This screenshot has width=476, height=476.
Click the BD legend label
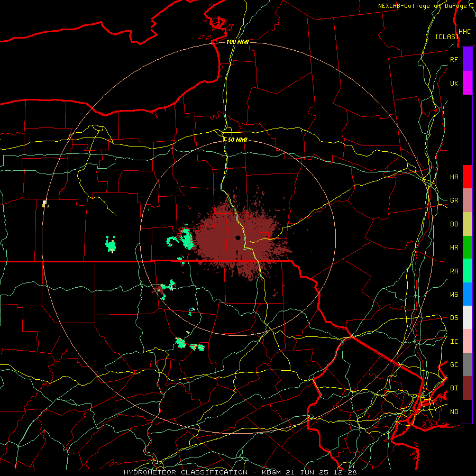pos(454,224)
